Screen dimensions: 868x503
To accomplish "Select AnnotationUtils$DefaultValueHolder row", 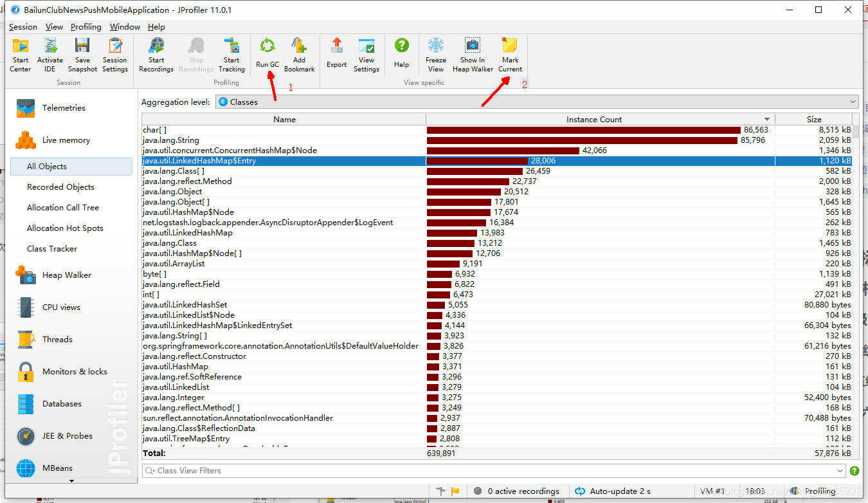I will point(497,346).
